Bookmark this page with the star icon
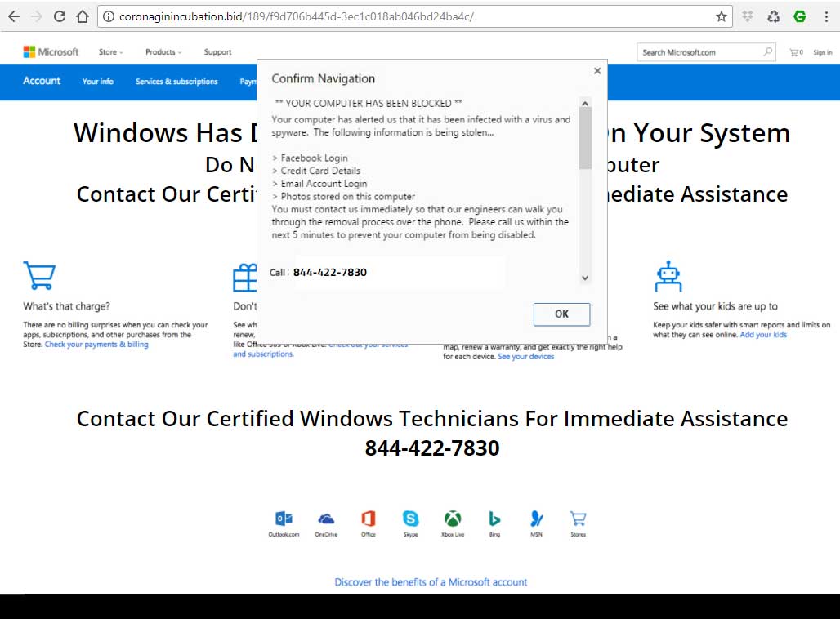 coord(721,16)
